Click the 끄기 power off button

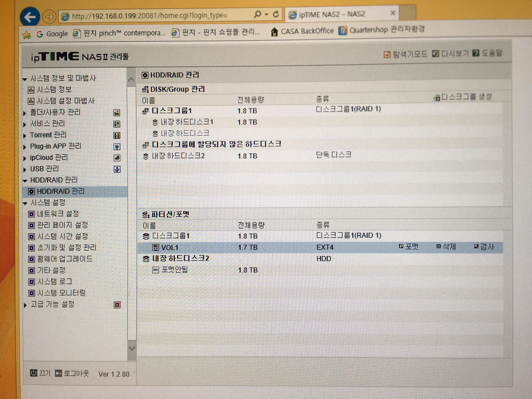pos(40,373)
